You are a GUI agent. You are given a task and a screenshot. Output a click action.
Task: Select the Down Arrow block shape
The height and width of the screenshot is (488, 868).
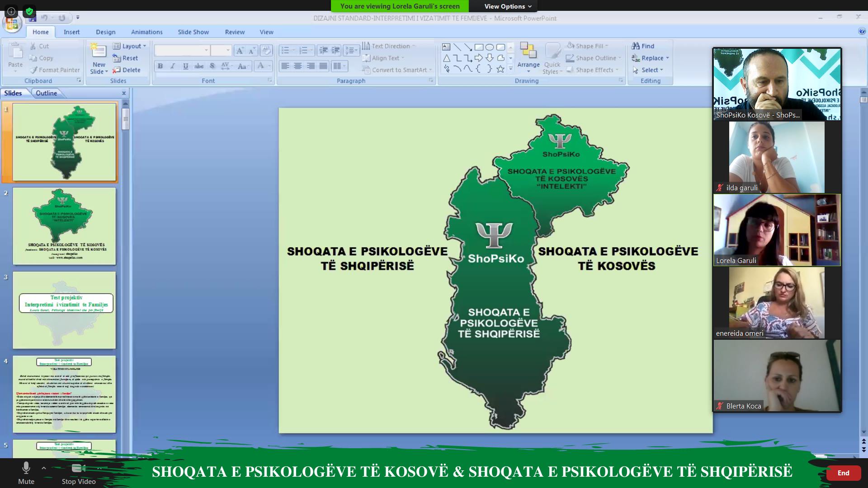pyautogui.click(x=490, y=58)
